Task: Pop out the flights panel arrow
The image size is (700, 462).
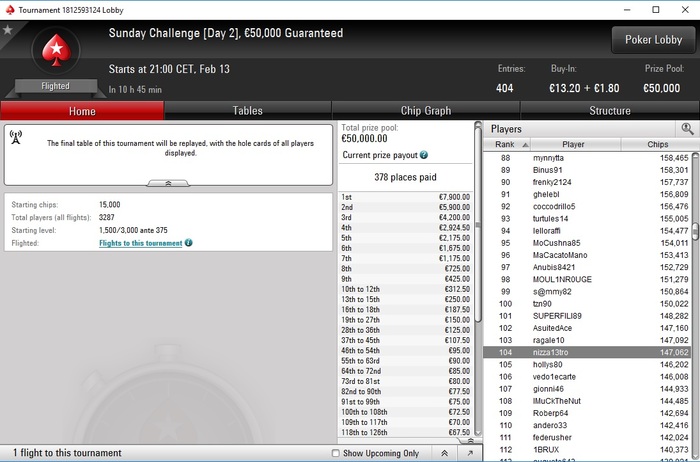Action: (470, 453)
